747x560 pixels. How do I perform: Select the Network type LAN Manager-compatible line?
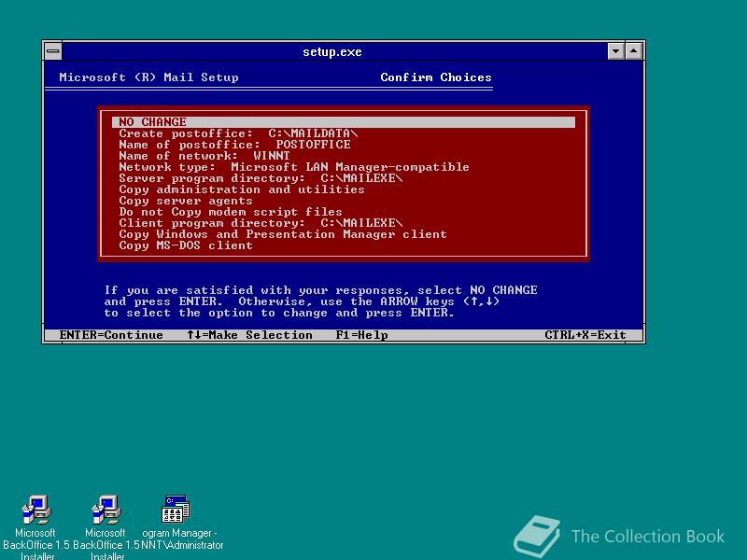coord(294,167)
